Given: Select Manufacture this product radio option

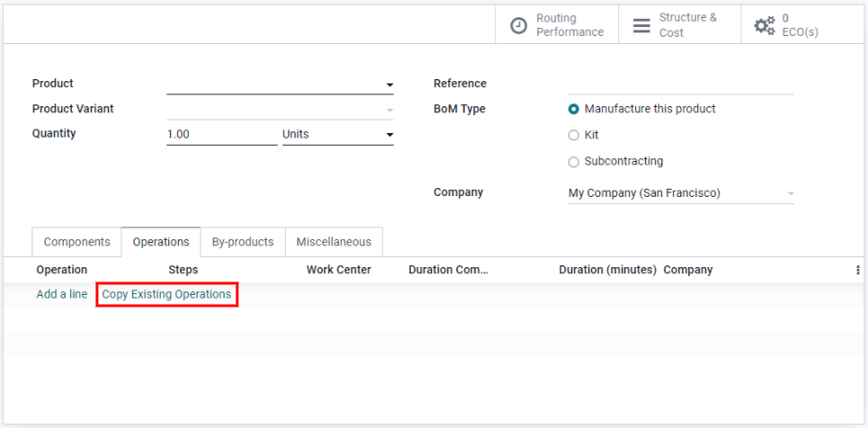Looking at the screenshot, I should pyautogui.click(x=574, y=109).
